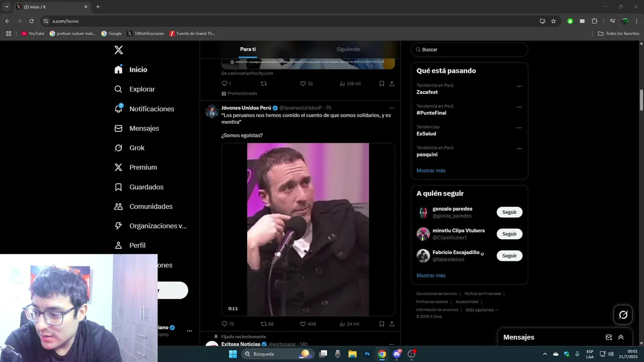
Task: Open Windows Start menu
Action: (233, 354)
